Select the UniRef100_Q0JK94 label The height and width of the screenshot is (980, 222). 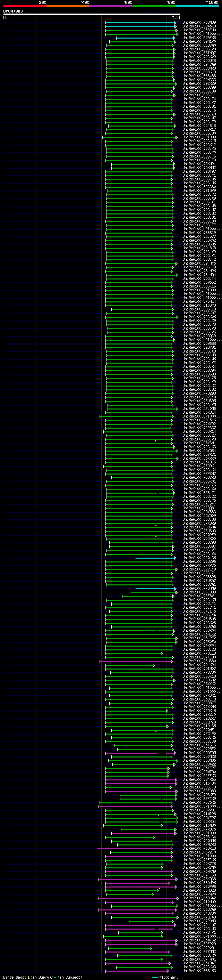pos(199,665)
